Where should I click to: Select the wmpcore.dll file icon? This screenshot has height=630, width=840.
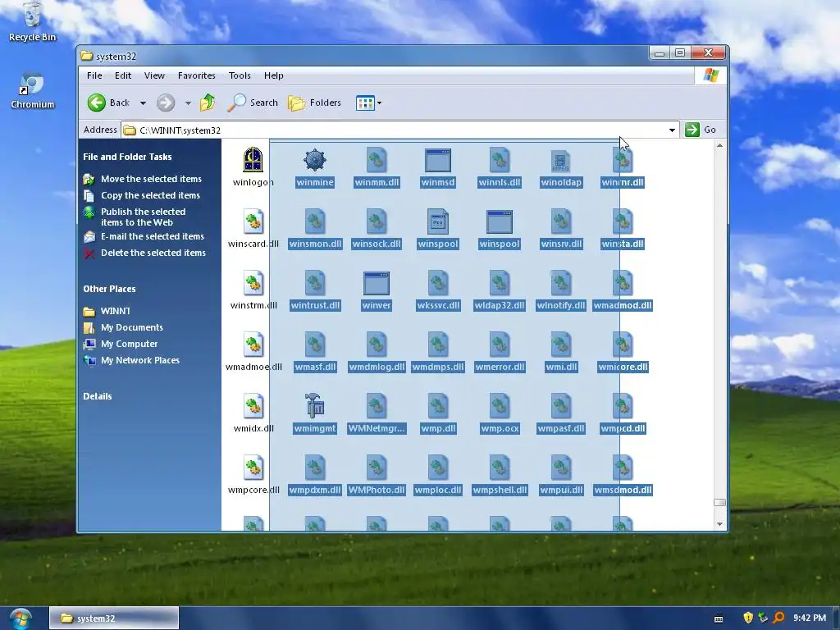click(253, 468)
